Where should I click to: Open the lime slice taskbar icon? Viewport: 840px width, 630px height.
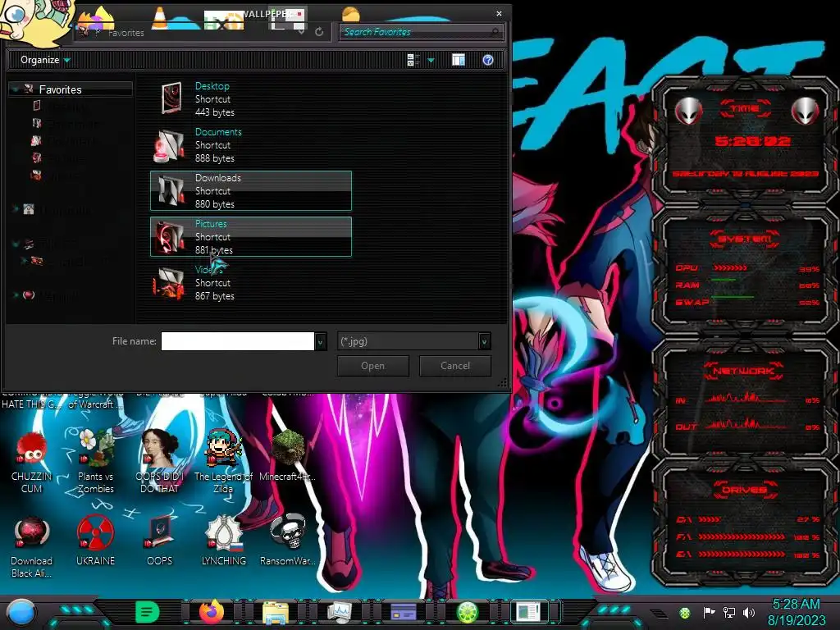point(467,612)
